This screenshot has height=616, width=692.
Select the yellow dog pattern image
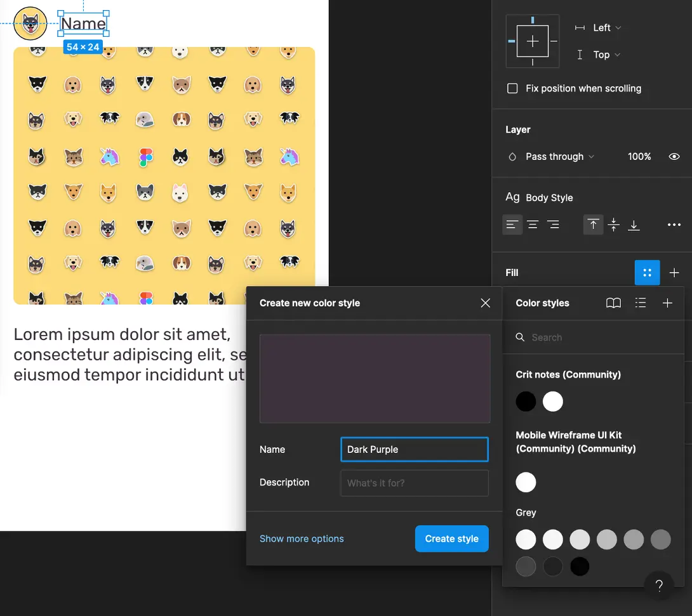(x=164, y=176)
